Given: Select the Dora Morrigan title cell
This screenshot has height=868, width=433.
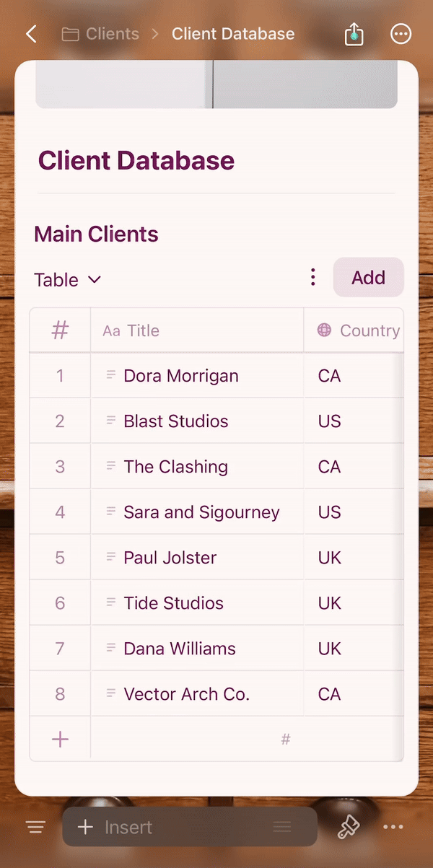Looking at the screenshot, I should (x=182, y=375).
